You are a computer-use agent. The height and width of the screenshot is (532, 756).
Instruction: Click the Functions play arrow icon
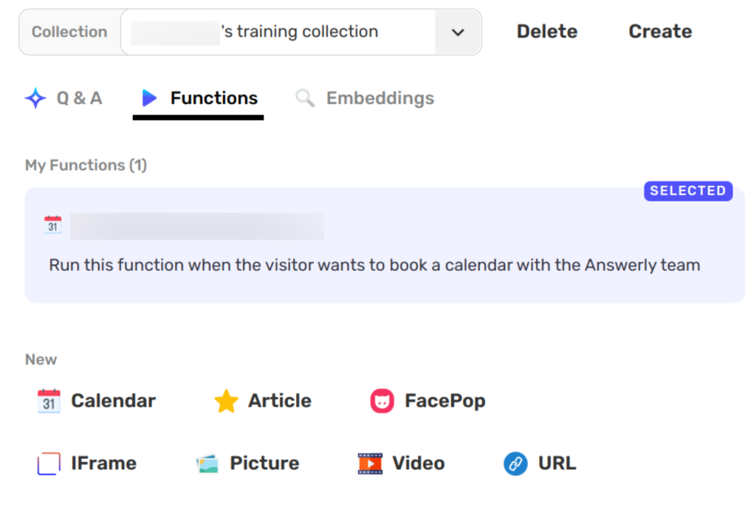coord(149,98)
